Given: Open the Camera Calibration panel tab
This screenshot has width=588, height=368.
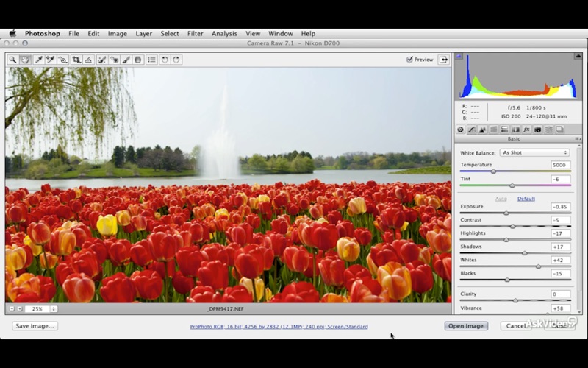Looking at the screenshot, I should point(538,130).
